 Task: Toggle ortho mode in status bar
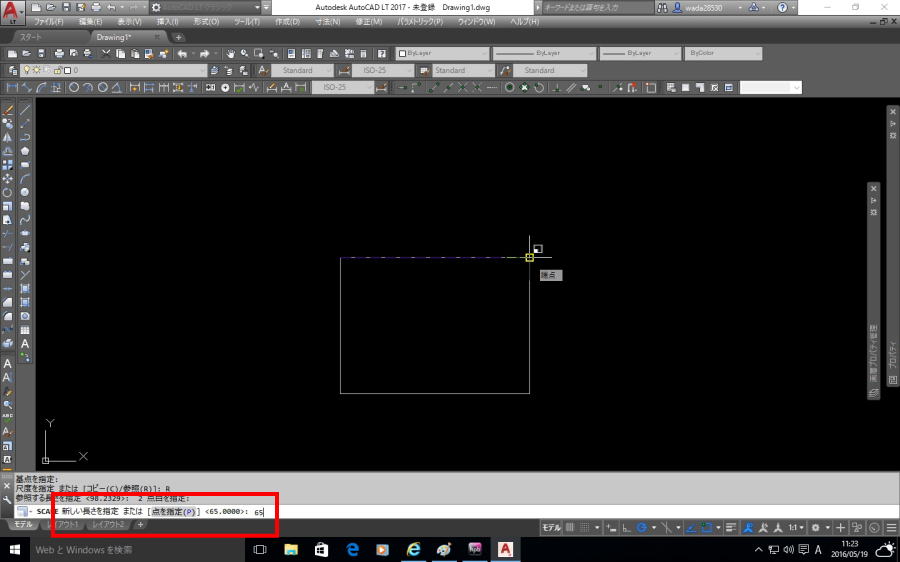click(626, 527)
